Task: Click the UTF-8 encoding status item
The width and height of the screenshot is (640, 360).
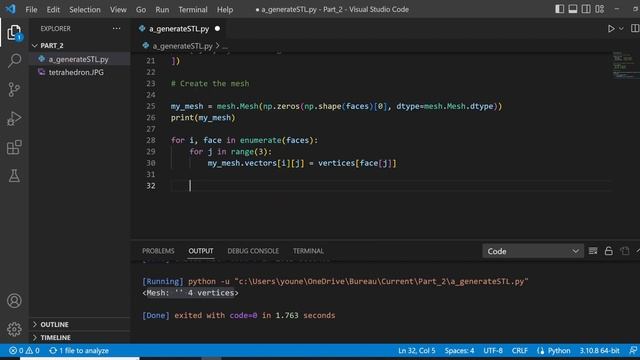Action: 493,351
